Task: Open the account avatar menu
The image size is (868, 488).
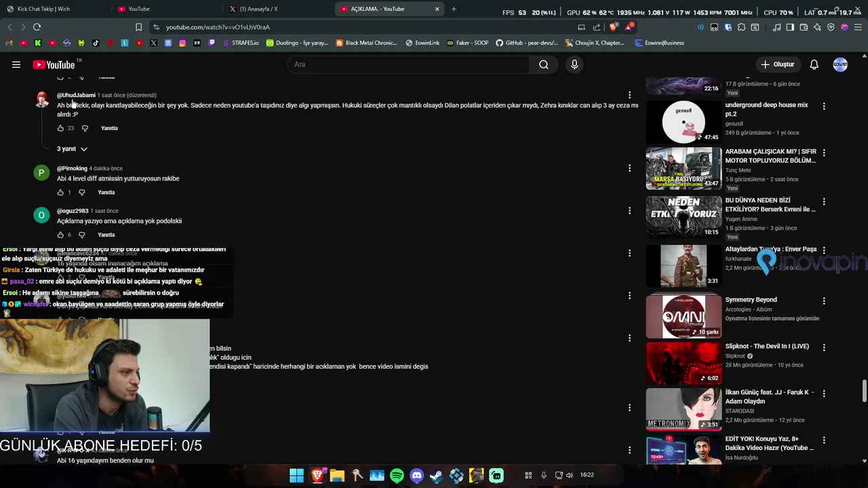Action: 840,64
